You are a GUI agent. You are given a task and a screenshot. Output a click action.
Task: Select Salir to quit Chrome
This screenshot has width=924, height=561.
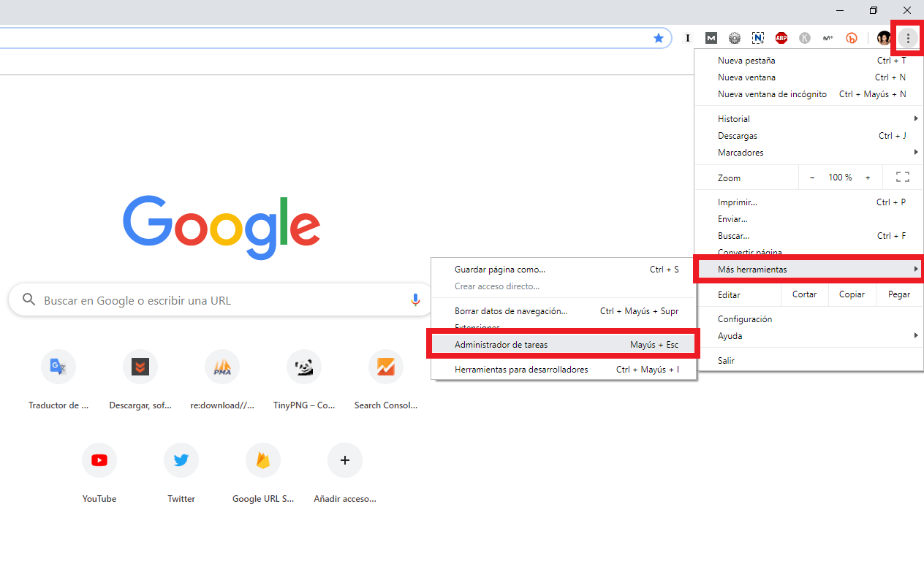[x=808, y=361]
